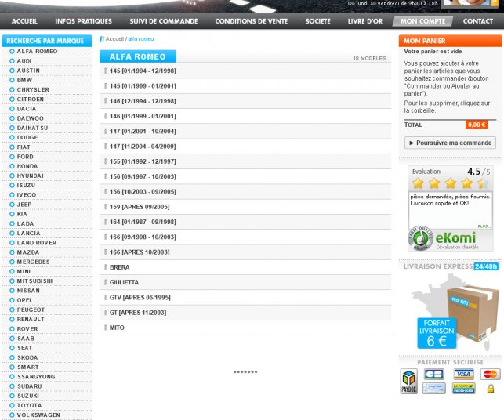Screen dimensions: 504x420
Task: Select the FORD brand
Action: [25, 157]
